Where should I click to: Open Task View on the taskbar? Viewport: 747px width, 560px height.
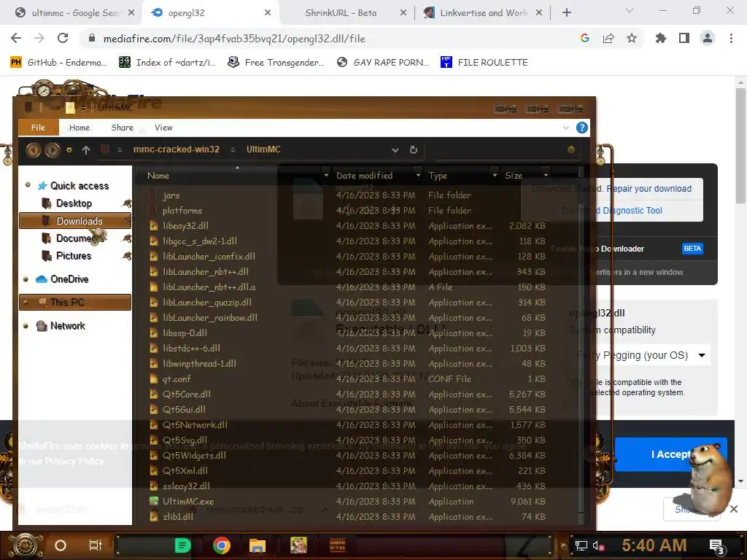pos(96,545)
